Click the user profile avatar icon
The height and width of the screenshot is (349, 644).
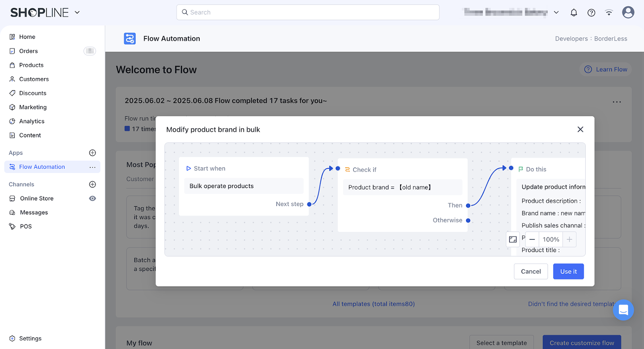pyautogui.click(x=628, y=12)
